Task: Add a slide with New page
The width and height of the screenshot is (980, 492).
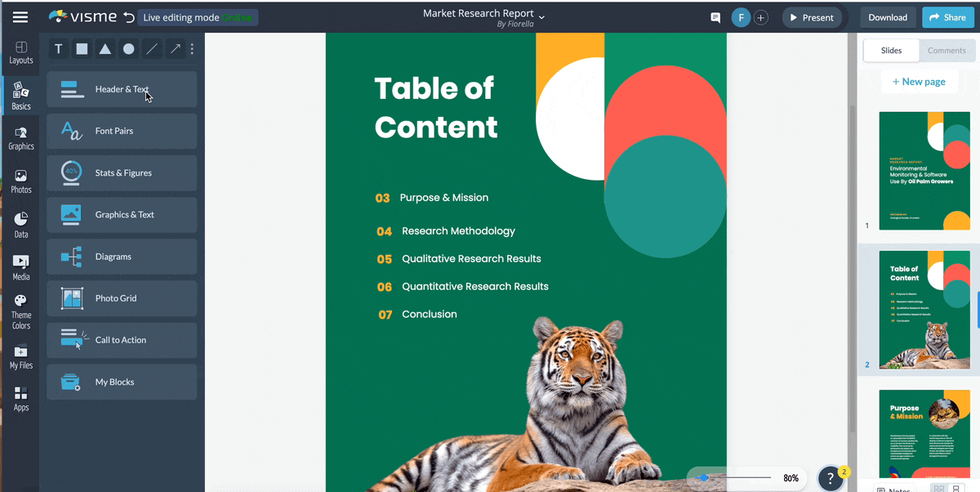Action: point(919,82)
